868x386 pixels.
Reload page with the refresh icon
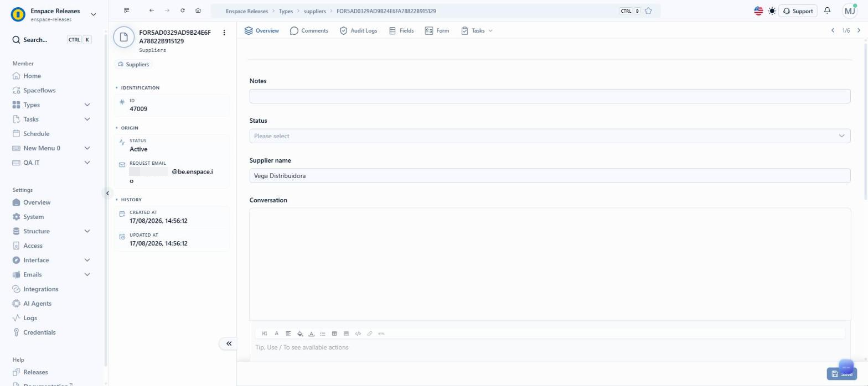[183, 11]
